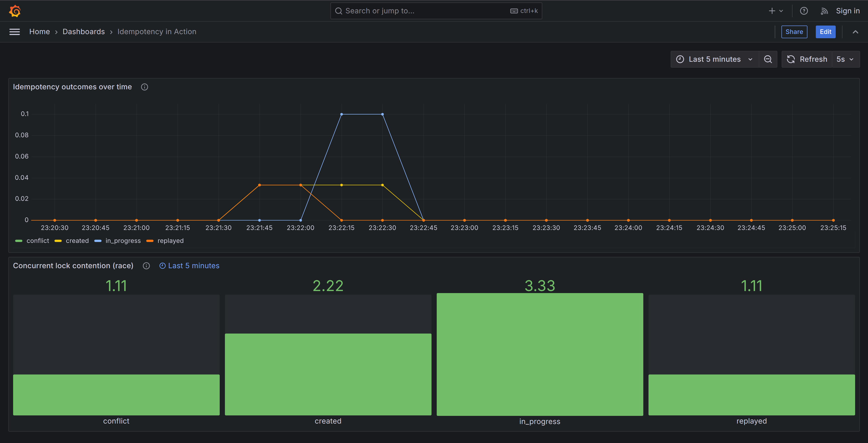This screenshot has height=443, width=868.
Task: Click the in_progress green bar
Action: point(540,354)
